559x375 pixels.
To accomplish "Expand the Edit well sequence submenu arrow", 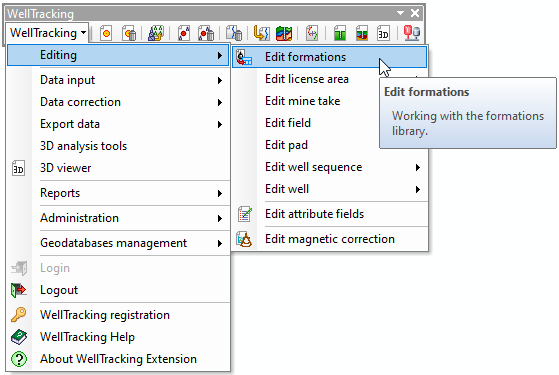I will pyautogui.click(x=417, y=167).
